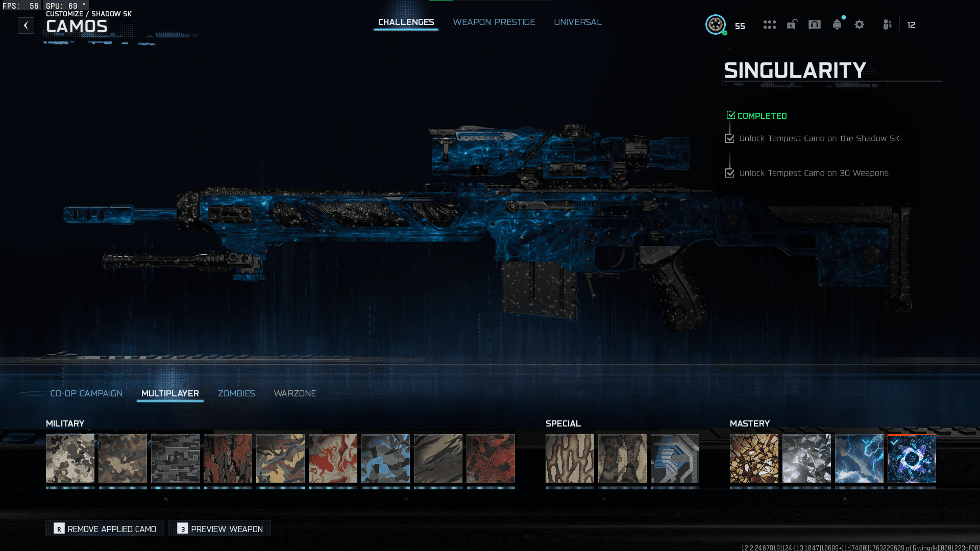Select the blue lightning Tempest mastery camo

(859, 458)
